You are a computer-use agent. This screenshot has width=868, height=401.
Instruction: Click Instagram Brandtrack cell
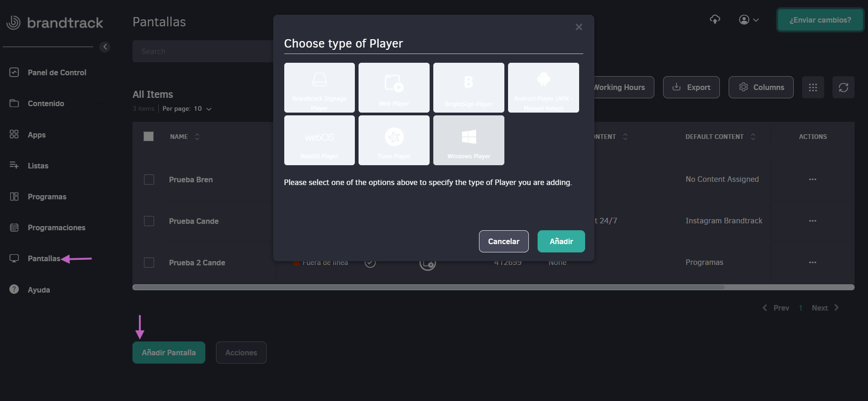click(x=724, y=221)
